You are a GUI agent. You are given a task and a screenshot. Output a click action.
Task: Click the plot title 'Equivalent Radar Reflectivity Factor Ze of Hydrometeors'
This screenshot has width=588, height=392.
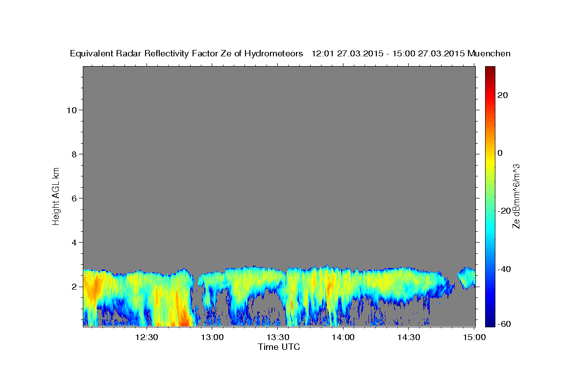[x=187, y=53]
